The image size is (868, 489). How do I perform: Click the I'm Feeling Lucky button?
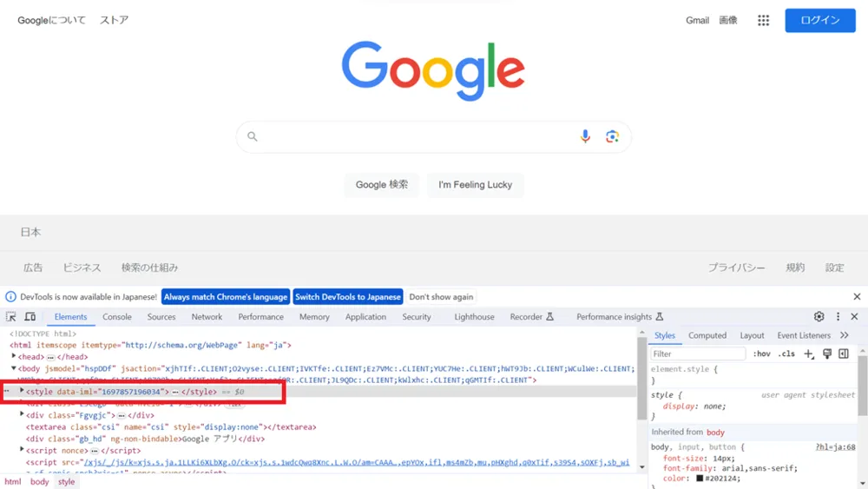point(475,185)
